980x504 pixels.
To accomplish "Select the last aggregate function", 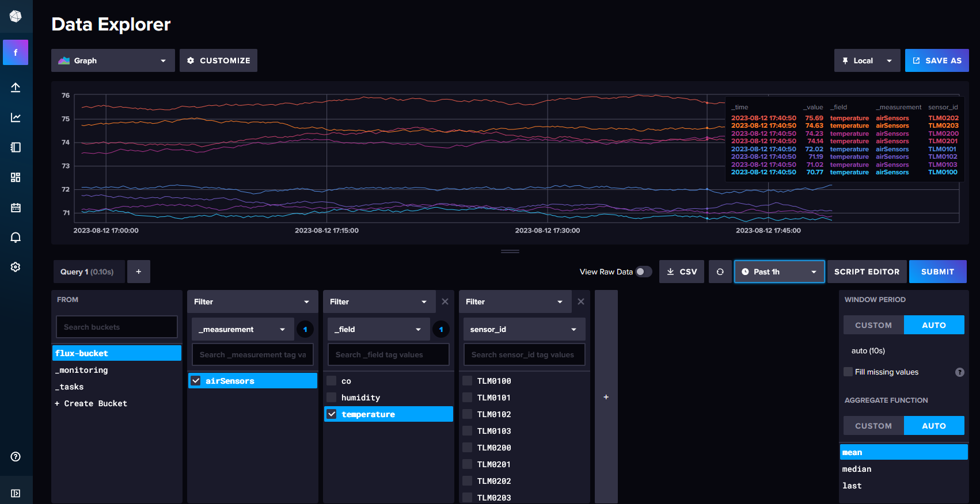I will [x=903, y=486].
